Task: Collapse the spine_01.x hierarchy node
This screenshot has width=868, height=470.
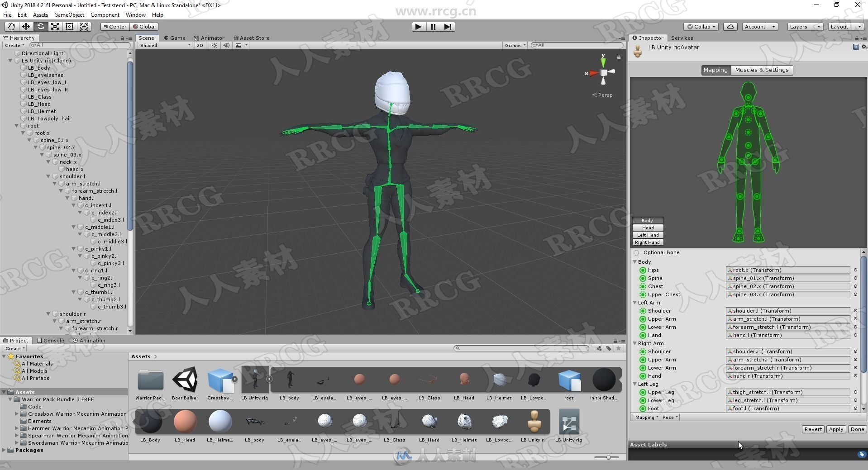Action: (x=29, y=140)
